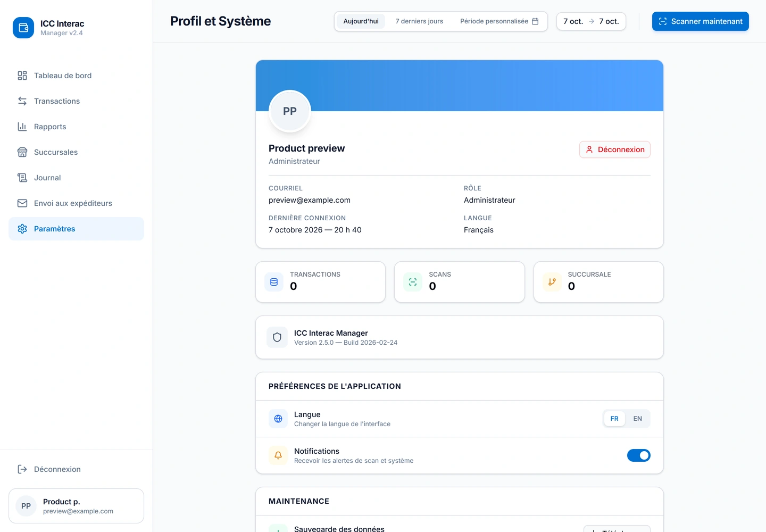This screenshot has width=766, height=532.
Task: Click the Paramètres gear icon
Action: 22,229
